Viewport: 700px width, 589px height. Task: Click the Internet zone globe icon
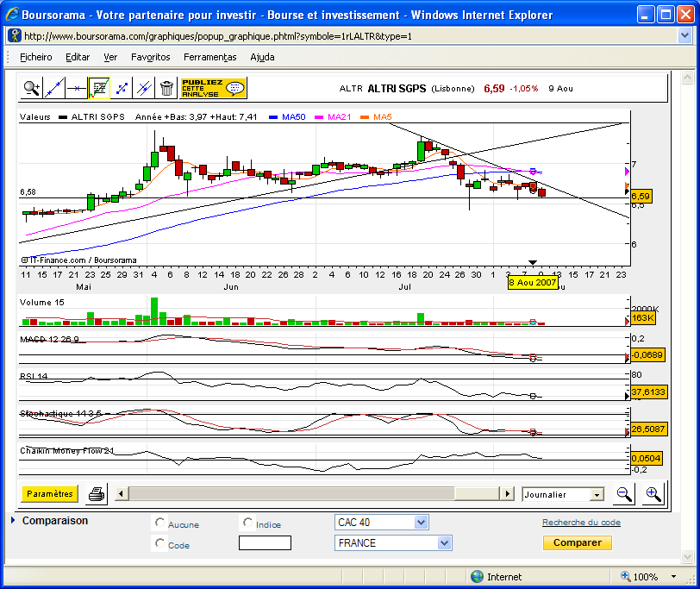point(478,577)
